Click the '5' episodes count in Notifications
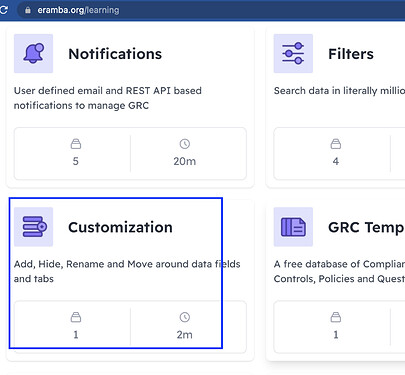This screenshot has height=375, width=405. 76,161
